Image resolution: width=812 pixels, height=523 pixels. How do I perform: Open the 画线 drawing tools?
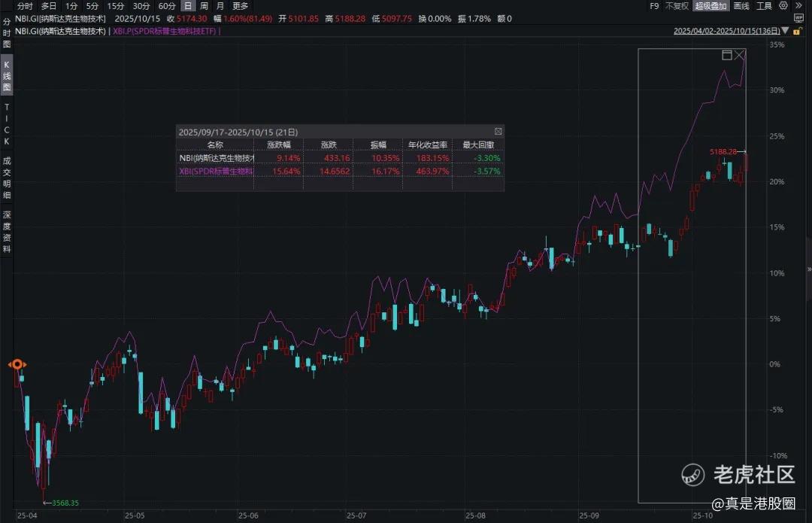tap(741, 6)
